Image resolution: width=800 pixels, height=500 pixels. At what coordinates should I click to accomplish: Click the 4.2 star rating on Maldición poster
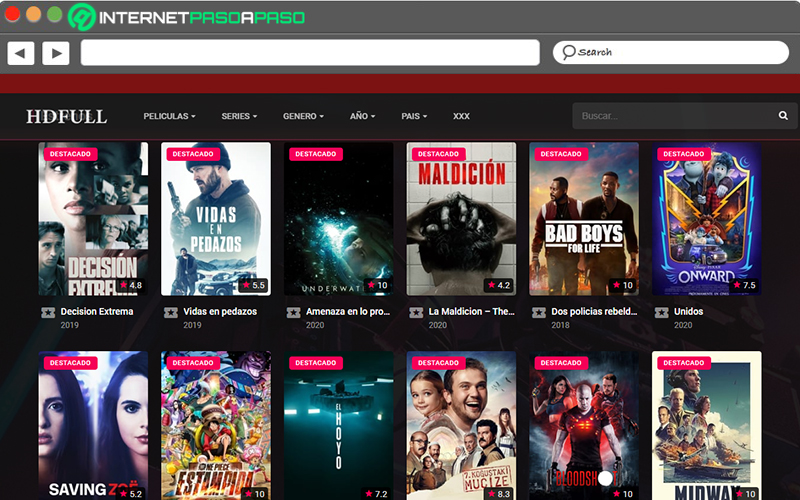pos(499,285)
